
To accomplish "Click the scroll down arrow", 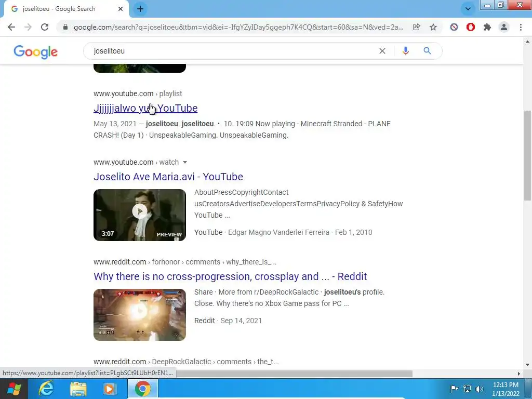I will pyautogui.click(x=527, y=365).
